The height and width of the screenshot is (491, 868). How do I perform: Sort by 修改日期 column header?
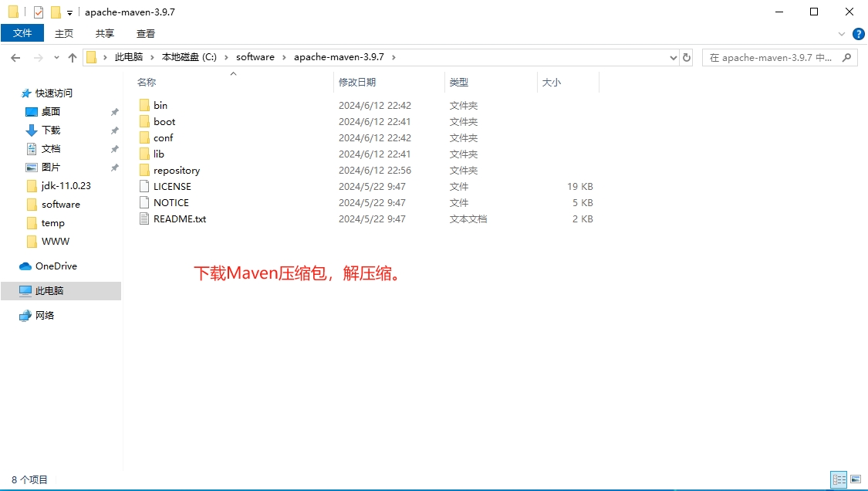pyautogui.click(x=357, y=82)
